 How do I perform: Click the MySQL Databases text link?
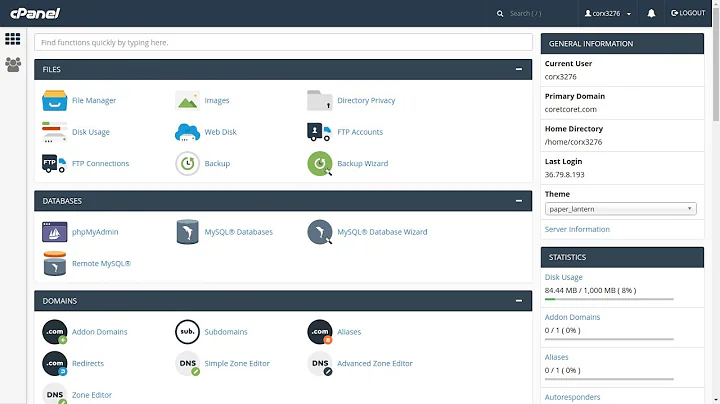[x=238, y=232]
